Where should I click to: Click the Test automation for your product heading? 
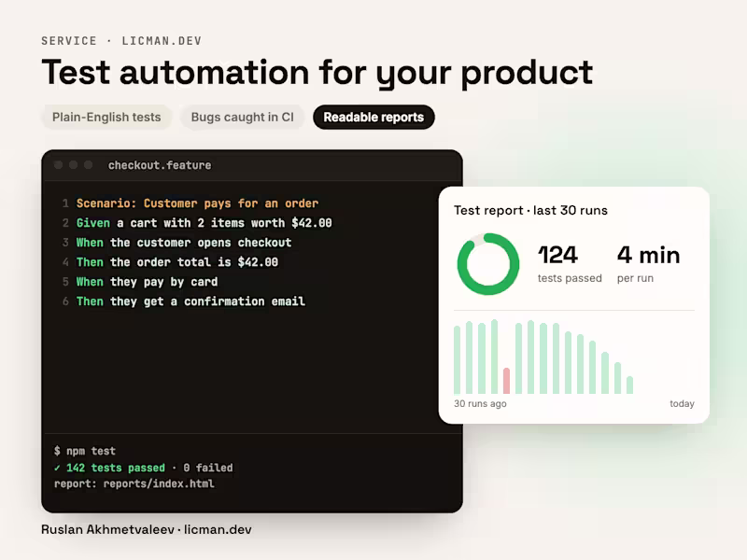317,73
